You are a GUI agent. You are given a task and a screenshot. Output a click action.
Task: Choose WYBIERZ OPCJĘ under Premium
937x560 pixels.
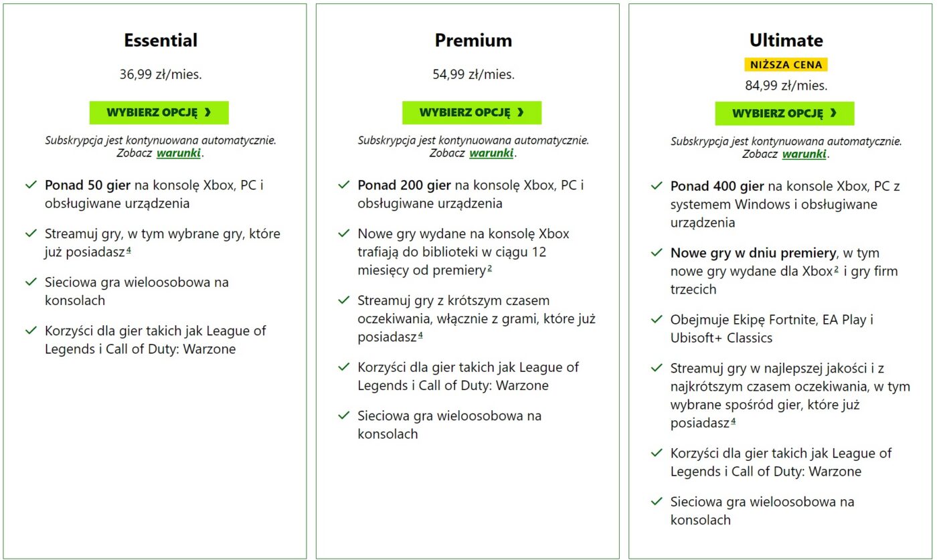click(x=472, y=112)
